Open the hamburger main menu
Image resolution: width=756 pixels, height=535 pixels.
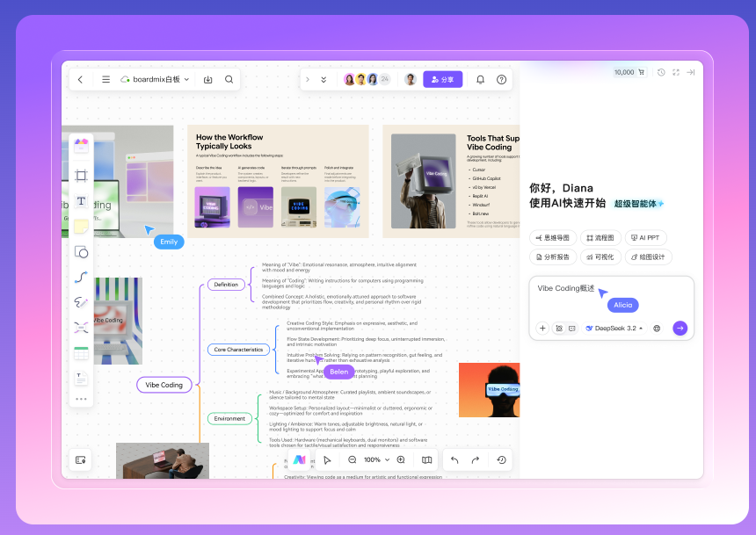[105, 80]
